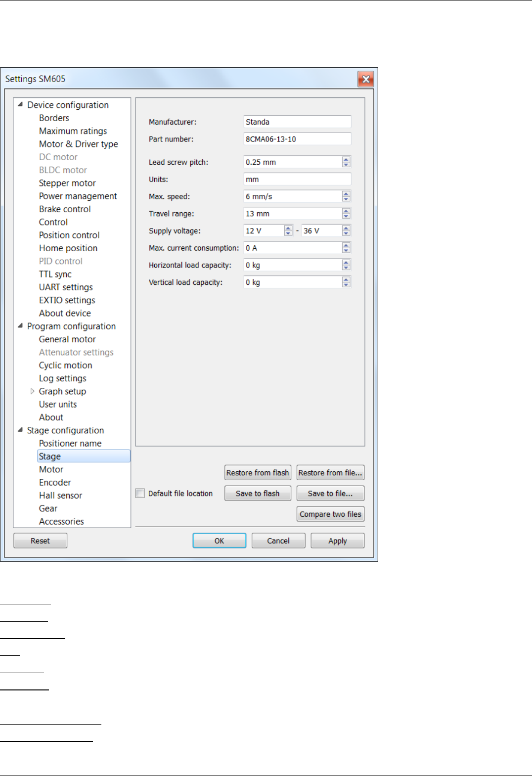Increase Max. current consumption value
The image size is (532, 776).
(346, 245)
